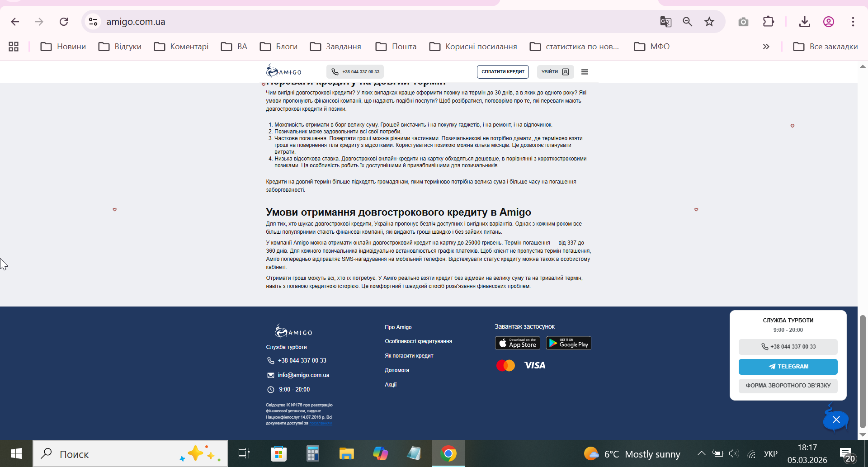The height and width of the screenshot is (467, 868).
Task: Click the Поиск taskbar search box
Action: pos(130,453)
